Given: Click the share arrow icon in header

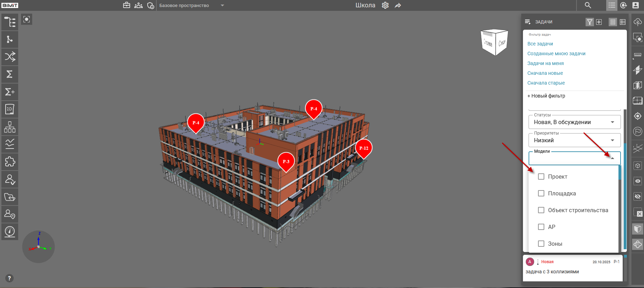Looking at the screenshot, I should pos(398,6).
